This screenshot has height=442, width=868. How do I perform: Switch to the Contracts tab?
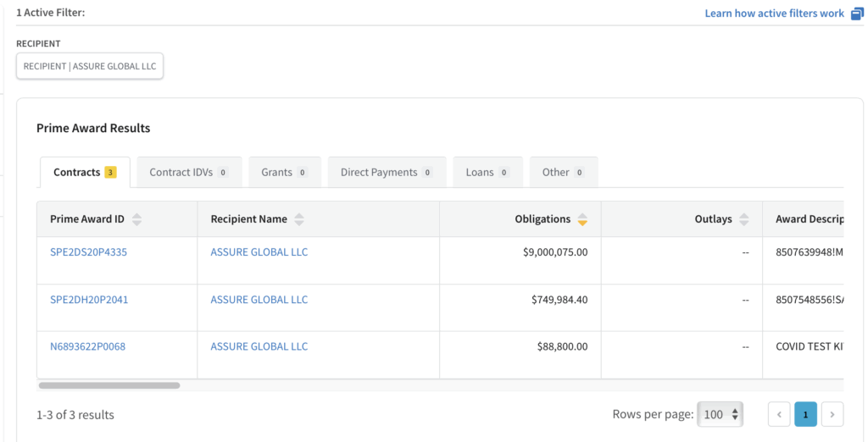tap(86, 172)
